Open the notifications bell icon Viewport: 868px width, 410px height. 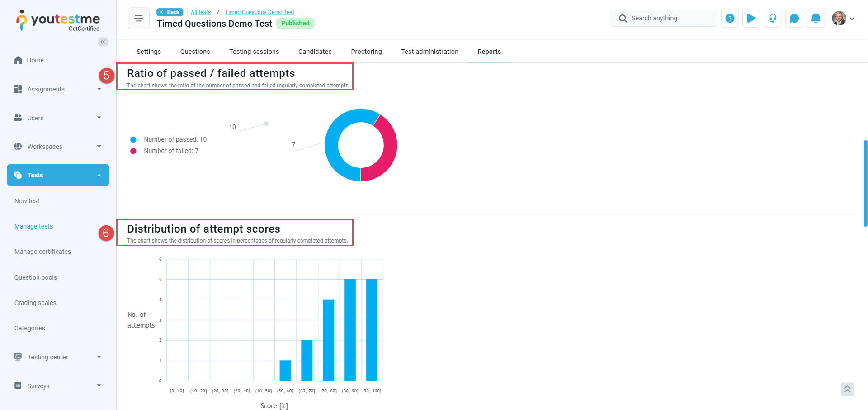[x=816, y=19]
